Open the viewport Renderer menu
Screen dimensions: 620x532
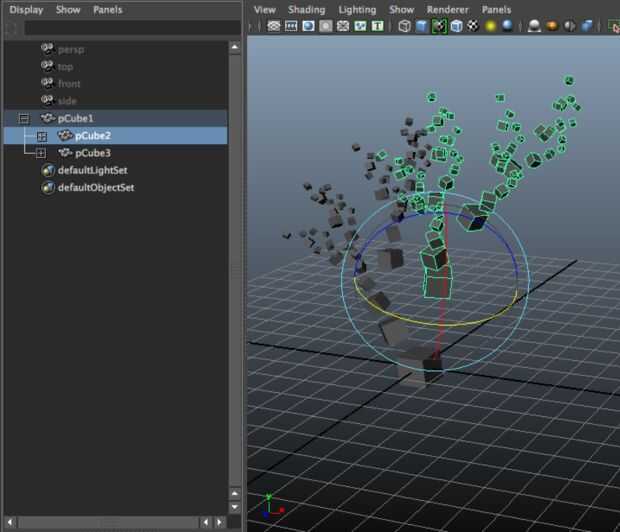click(x=447, y=10)
